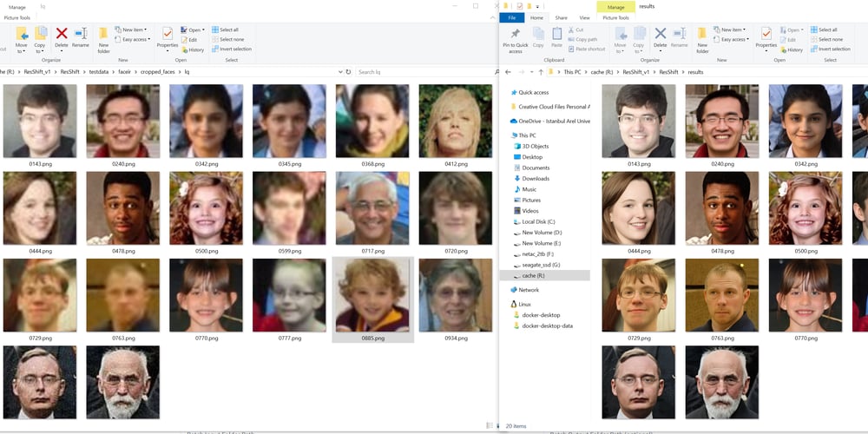
Task: Select the Home tab in results window
Action: tap(537, 17)
